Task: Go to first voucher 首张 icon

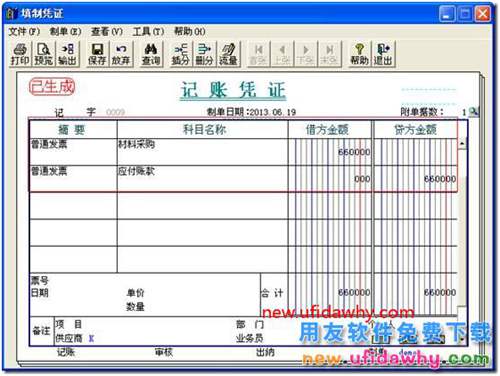Action: 258,54
